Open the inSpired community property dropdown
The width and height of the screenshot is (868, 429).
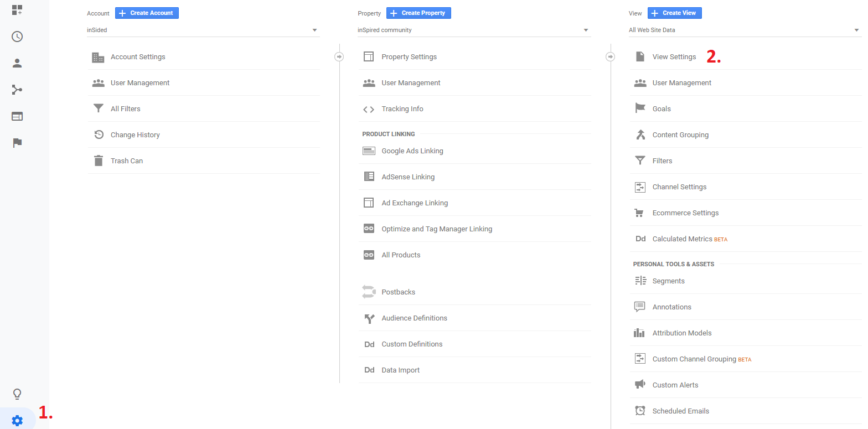point(474,30)
